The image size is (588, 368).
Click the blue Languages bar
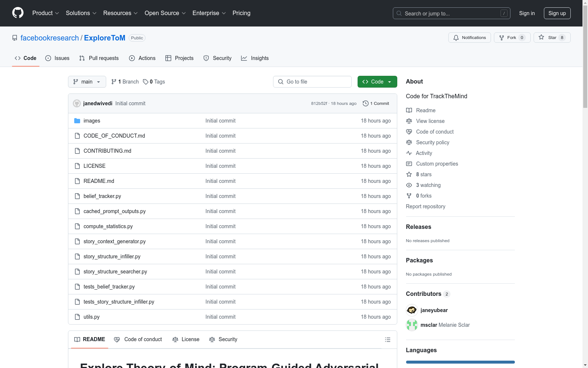(x=460, y=362)
